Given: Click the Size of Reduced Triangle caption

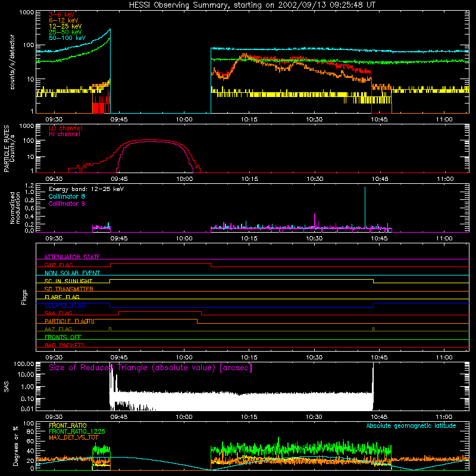Looking at the screenshot, I should (x=151, y=368).
